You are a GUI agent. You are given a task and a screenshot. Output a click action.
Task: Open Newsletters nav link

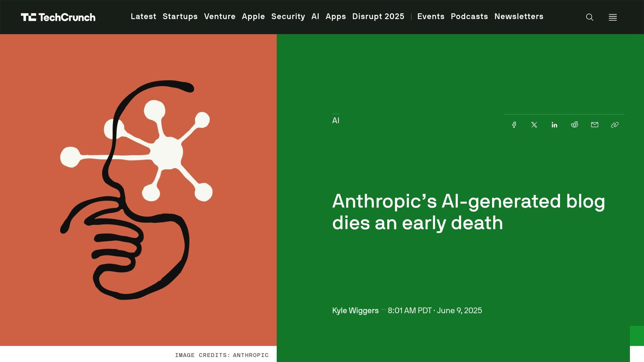tap(519, 16)
